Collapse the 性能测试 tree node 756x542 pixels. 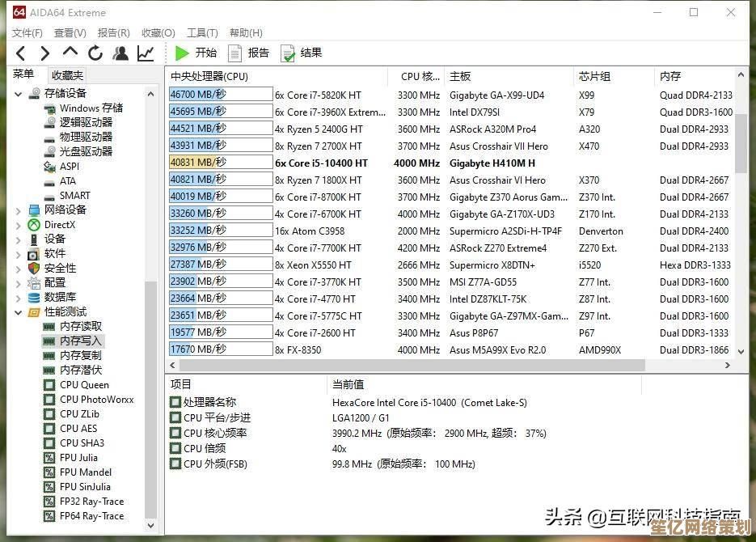point(19,312)
